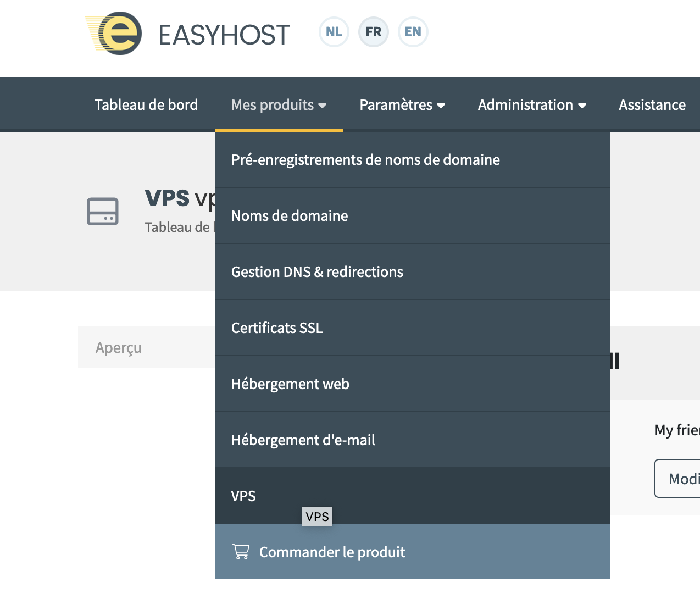Click Commander le produit button
The height and width of the screenshot is (610, 700).
(332, 552)
